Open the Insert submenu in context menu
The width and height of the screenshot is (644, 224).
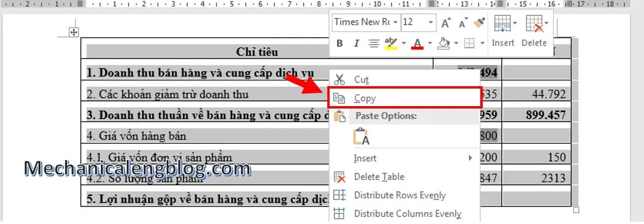tap(405, 158)
